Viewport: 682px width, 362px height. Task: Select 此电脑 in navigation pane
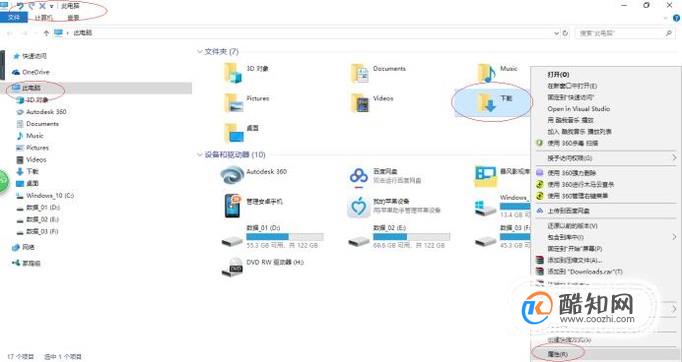point(31,87)
